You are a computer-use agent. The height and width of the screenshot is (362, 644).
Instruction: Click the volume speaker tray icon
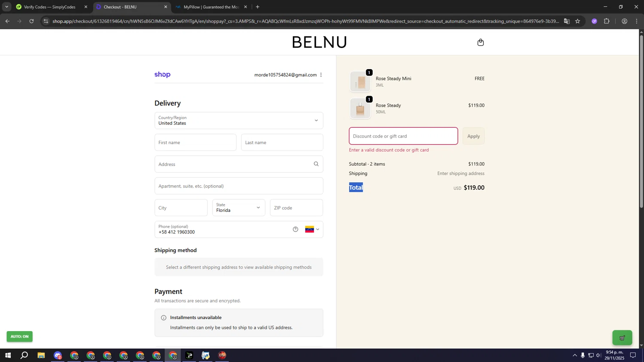pos(599,355)
